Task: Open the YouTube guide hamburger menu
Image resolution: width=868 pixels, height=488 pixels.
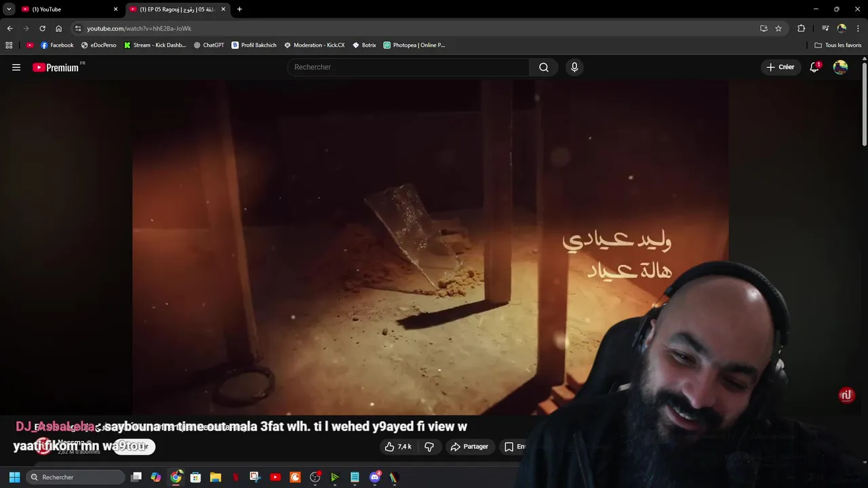Action: coord(16,67)
